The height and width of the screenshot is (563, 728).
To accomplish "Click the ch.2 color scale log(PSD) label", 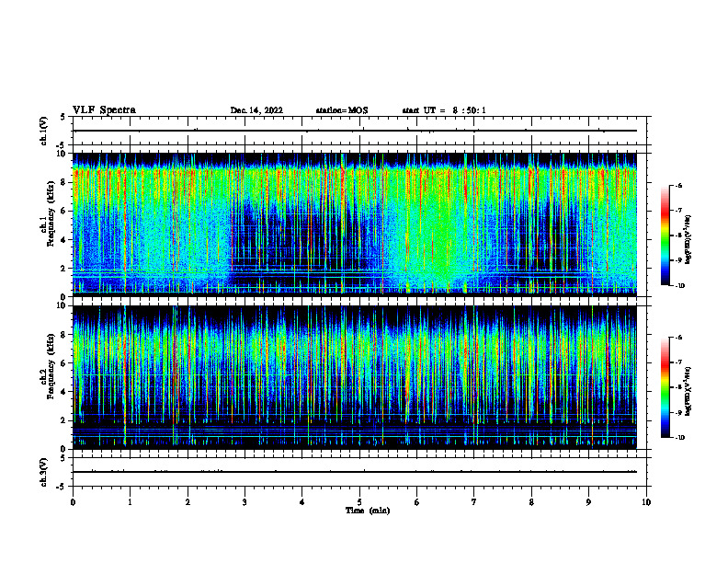I will (688, 391).
